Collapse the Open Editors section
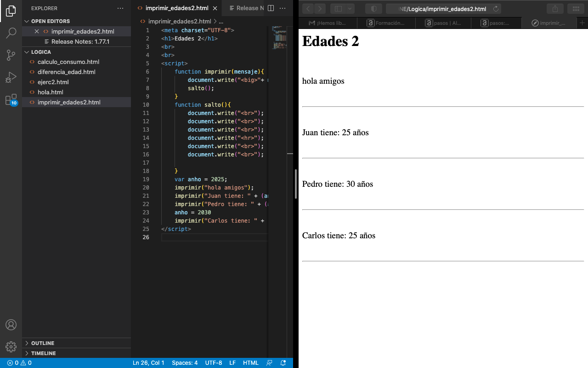 76,21
